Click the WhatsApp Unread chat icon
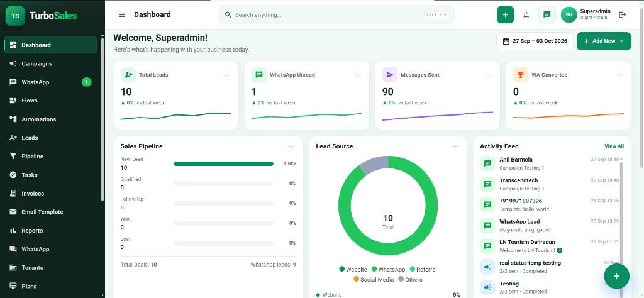 point(258,75)
